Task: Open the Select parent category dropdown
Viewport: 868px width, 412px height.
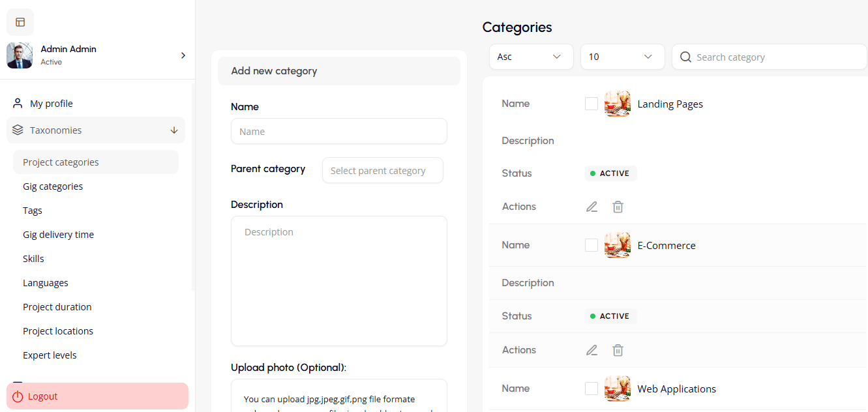Action: click(x=382, y=171)
